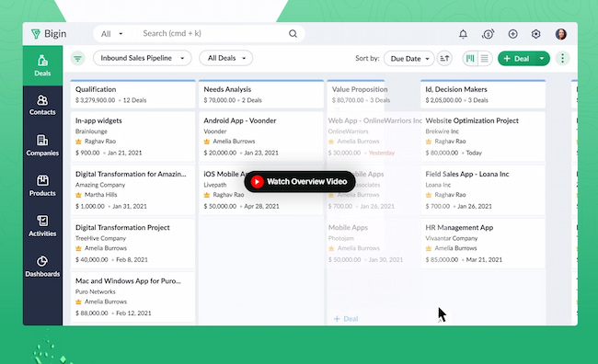This screenshot has width=598, height=364.
Task: Click the + Deal link under Value Proposition
Action: point(346,319)
